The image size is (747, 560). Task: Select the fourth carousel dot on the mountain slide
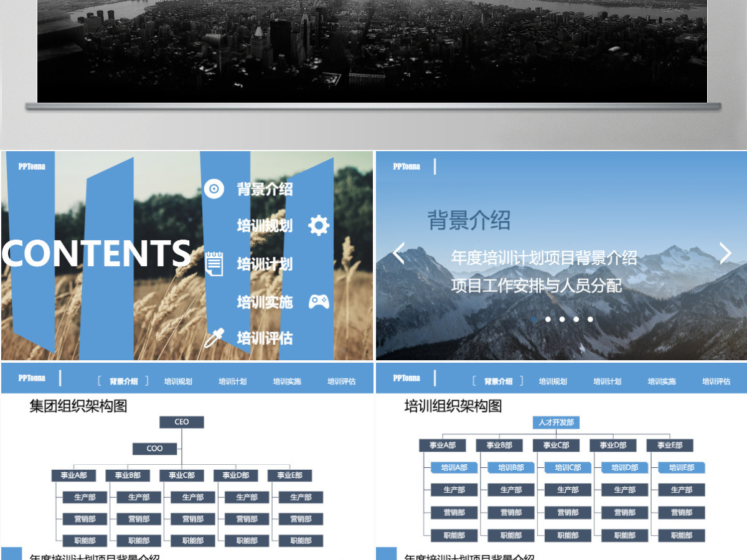[576, 319]
